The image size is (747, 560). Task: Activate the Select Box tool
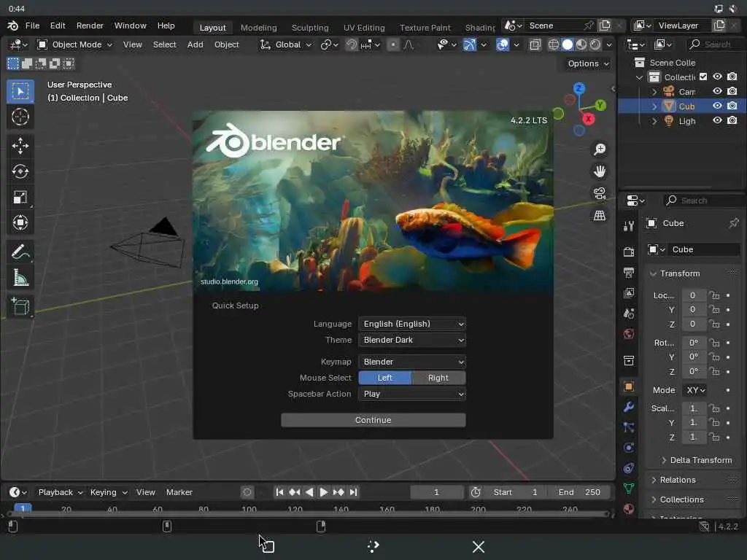pos(20,91)
